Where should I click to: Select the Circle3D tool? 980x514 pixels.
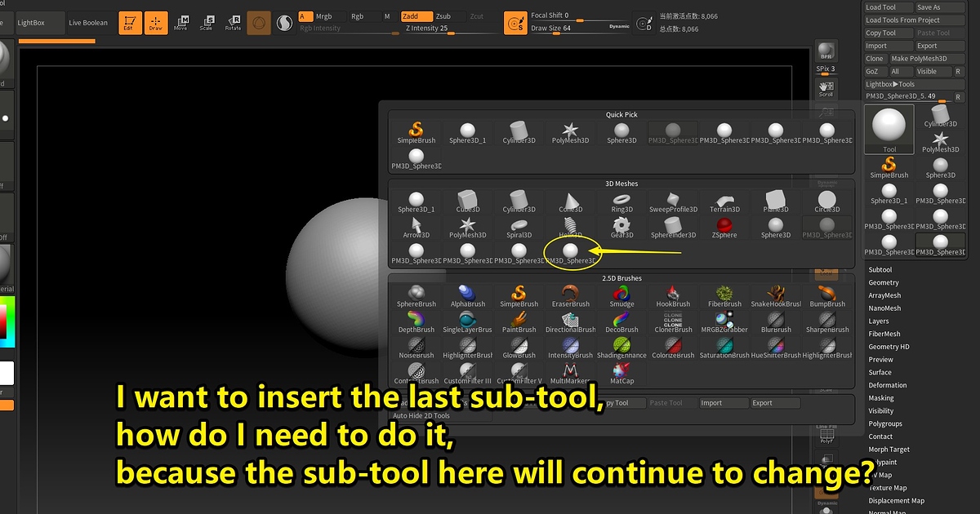tap(826, 202)
